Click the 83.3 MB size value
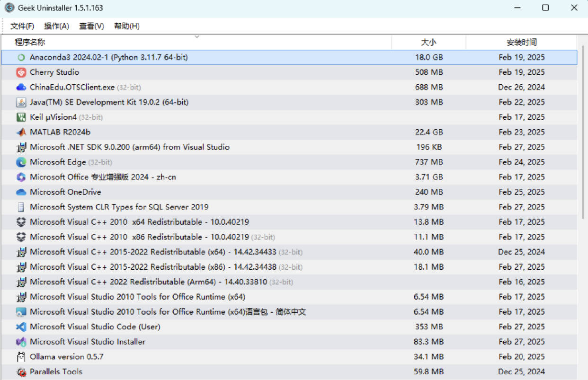 tap(428, 342)
